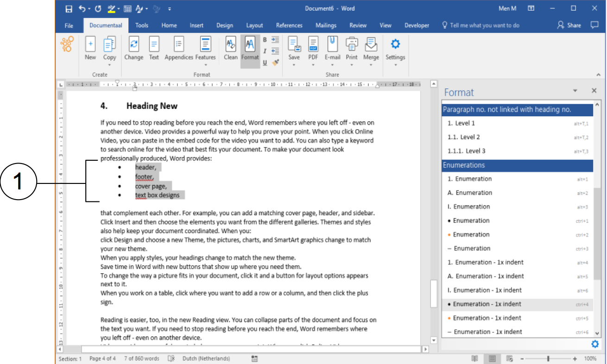Screen dimensions: 607x364
Task: Open the Format pane options dropdown arrow
Action: click(x=575, y=91)
